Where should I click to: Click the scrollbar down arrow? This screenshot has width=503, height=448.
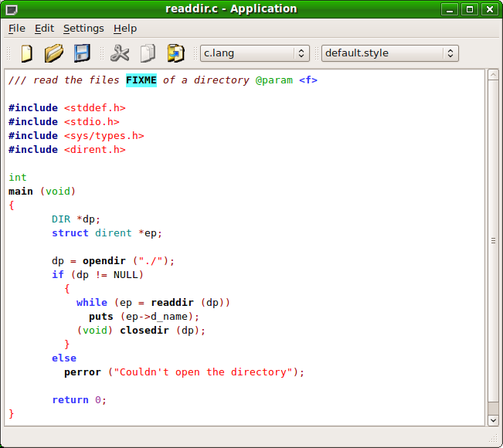[x=494, y=420]
